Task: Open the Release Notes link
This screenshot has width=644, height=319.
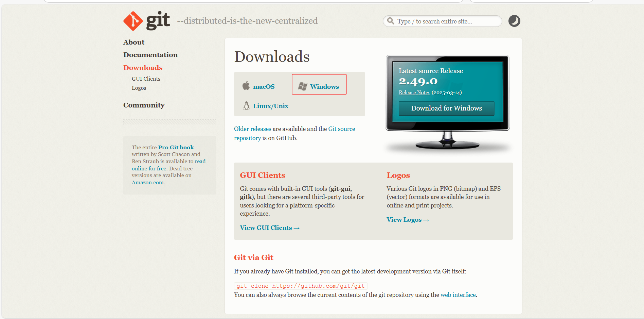Action: coord(414,93)
